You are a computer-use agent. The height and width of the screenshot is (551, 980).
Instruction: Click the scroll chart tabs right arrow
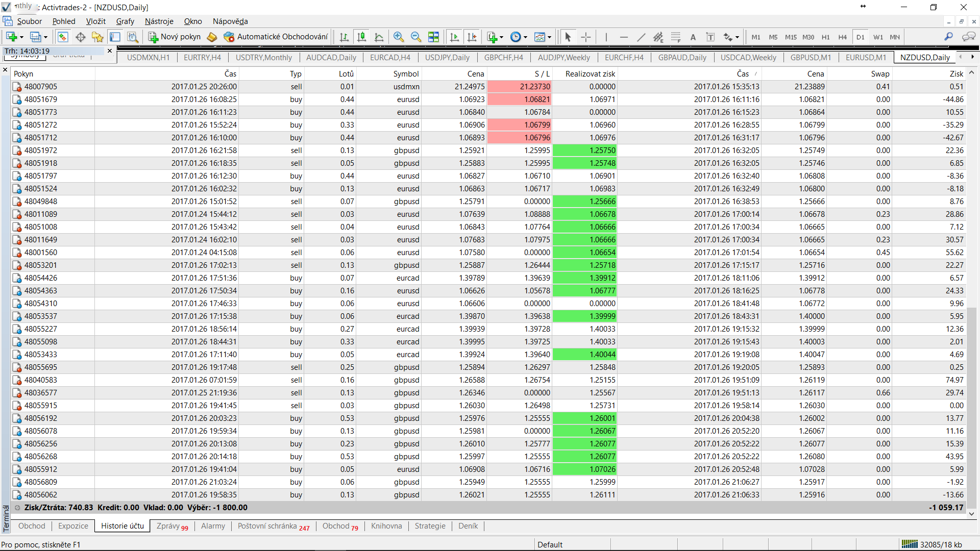(972, 57)
